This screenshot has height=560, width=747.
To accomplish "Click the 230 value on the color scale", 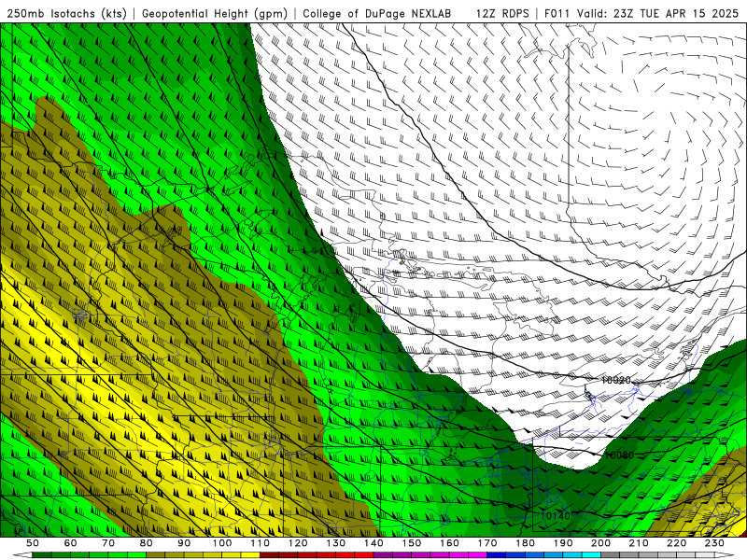I will tap(714, 543).
